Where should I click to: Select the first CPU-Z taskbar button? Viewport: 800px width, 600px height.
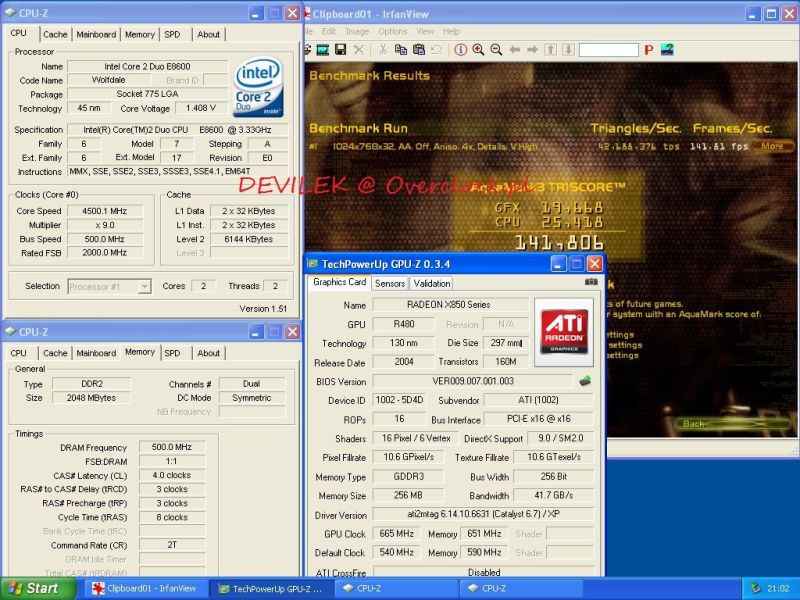tap(397, 588)
